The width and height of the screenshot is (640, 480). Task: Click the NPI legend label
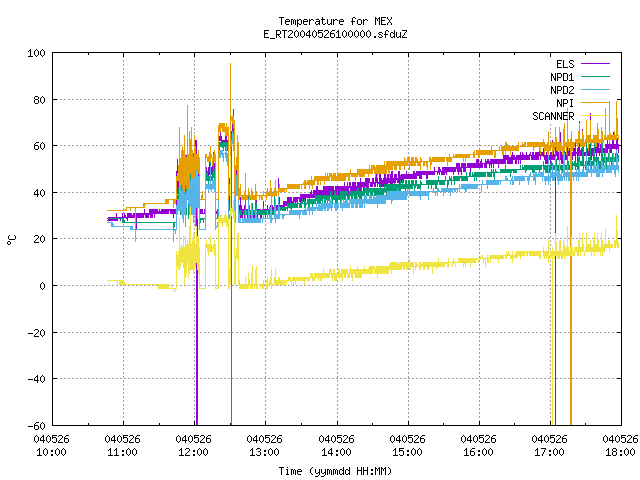coord(565,103)
